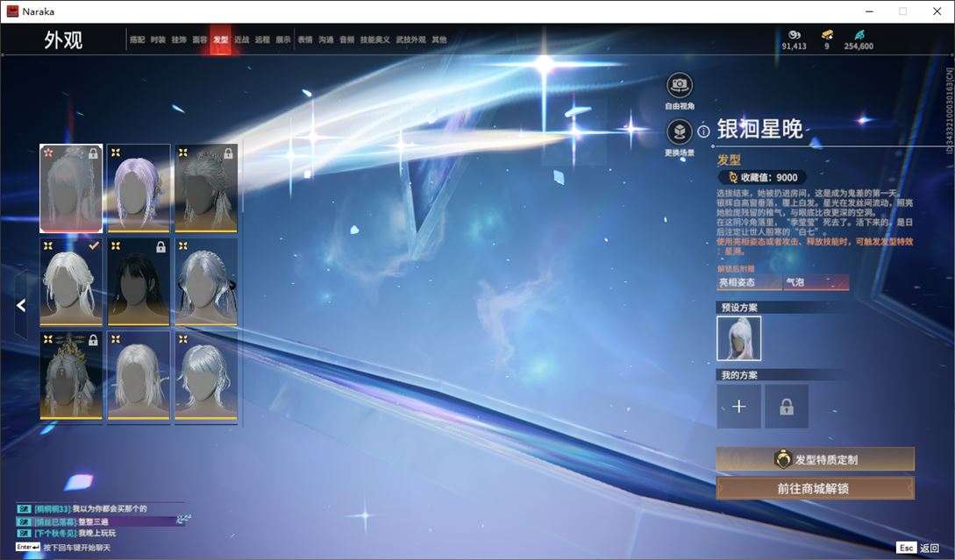The image size is (955, 560).
Task: Switch to the 武技外观 tab
Action: tap(410, 39)
